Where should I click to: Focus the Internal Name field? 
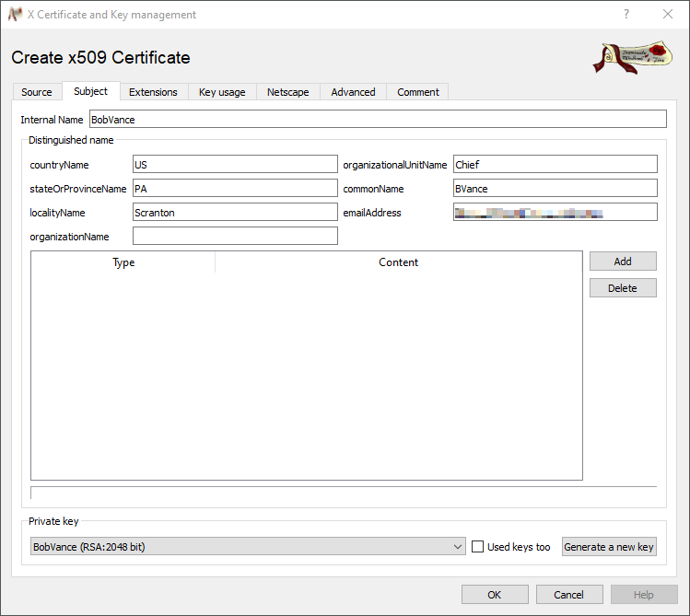(x=377, y=120)
